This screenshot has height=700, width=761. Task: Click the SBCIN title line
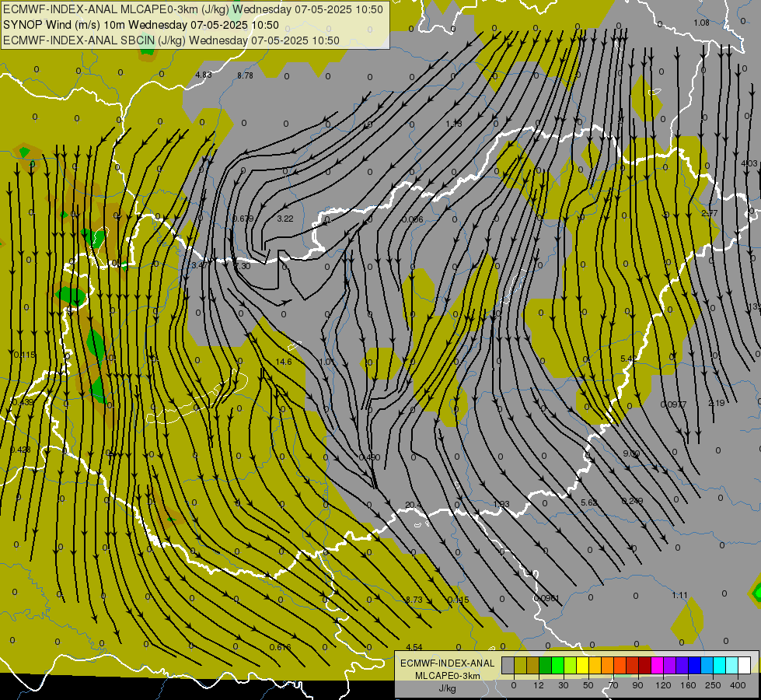(171, 40)
